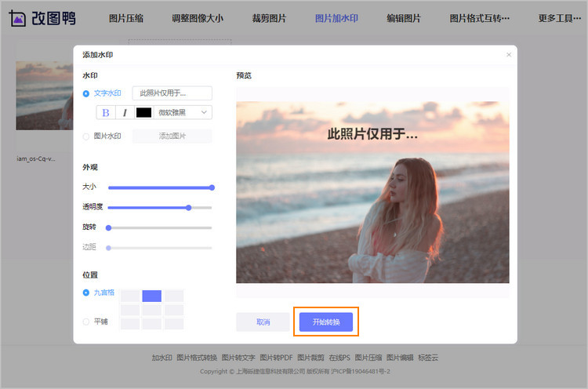Toggle bold text with the B icon
The height and width of the screenshot is (389, 588).
[106, 112]
